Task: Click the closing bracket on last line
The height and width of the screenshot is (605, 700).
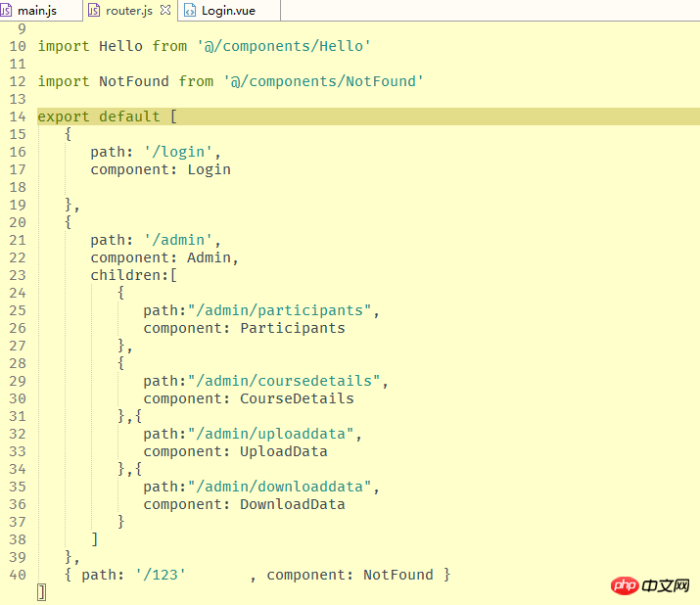Action: point(41,592)
